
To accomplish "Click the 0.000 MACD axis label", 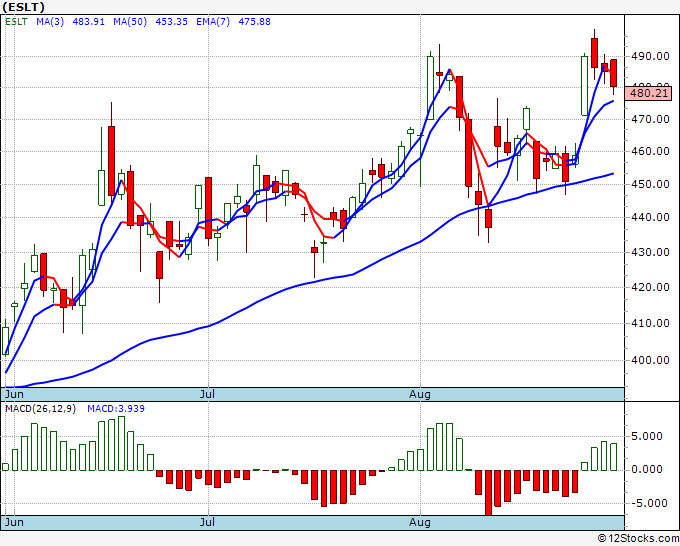I will (x=647, y=469).
